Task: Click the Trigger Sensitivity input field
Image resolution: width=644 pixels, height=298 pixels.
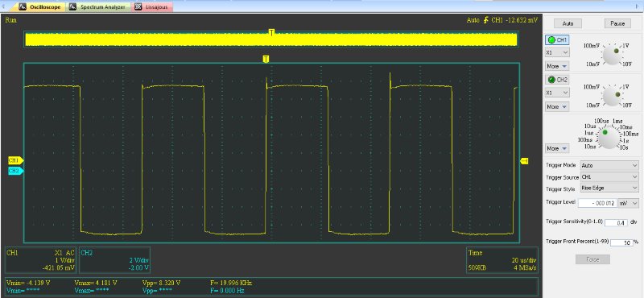Action: coord(616,222)
